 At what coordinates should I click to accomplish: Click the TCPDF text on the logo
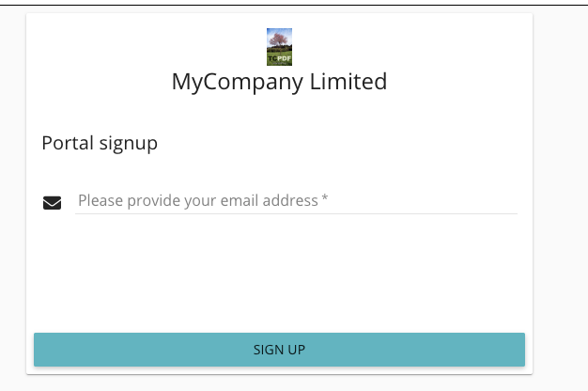pyautogui.click(x=279, y=59)
